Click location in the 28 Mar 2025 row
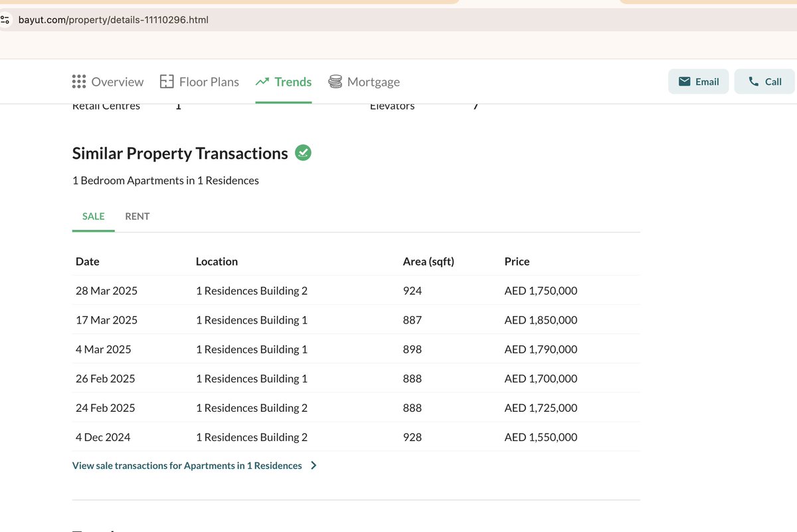Viewport: 797px width, 532px height. [x=252, y=291]
